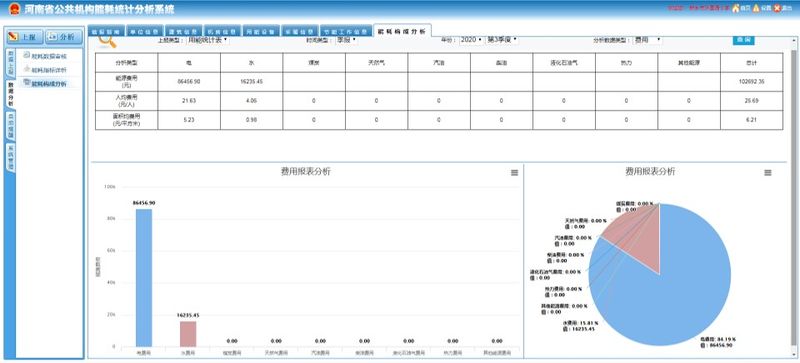The image size is (800, 363).
Task: Click the orange magnifying glass search icon
Action: (107, 41)
